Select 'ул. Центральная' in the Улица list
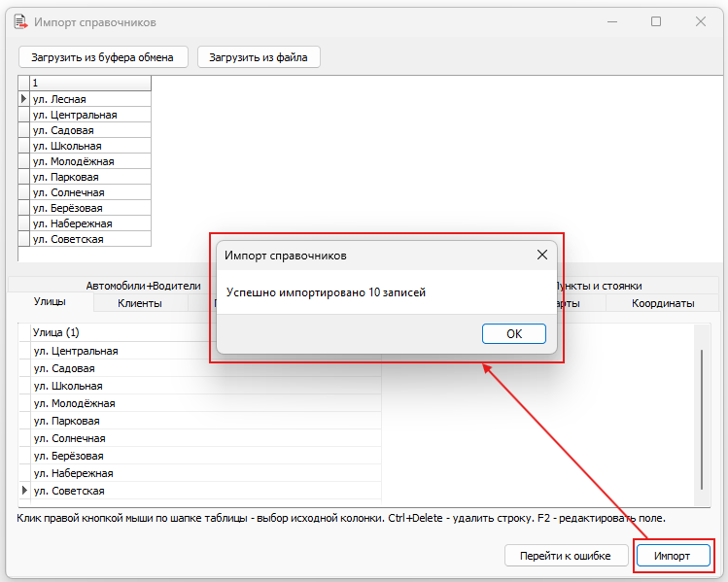This screenshot has width=728, height=582. tap(206, 351)
